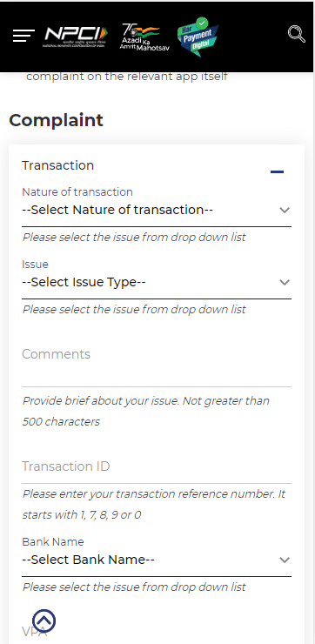Viewport: 315px width, 644px height.
Task: Click the Issue dropdown chevron arrow
Action: click(x=285, y=283)
